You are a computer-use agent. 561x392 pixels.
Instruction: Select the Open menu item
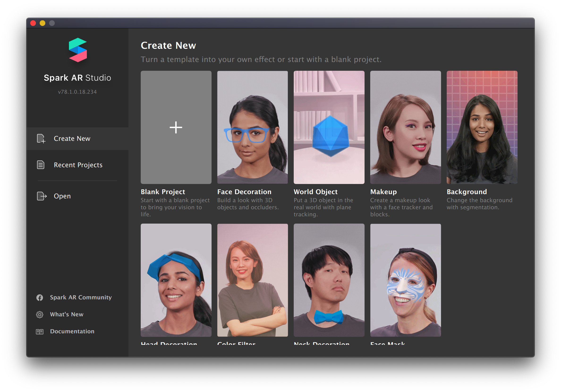[x=62, y=196]
